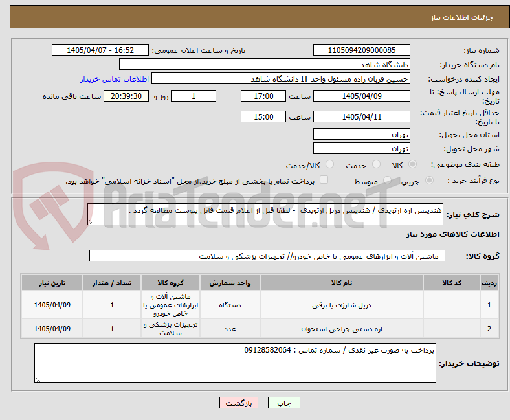Click the چاپ print button
Viewport: 510px width, 420px height.
pos(284,403)
